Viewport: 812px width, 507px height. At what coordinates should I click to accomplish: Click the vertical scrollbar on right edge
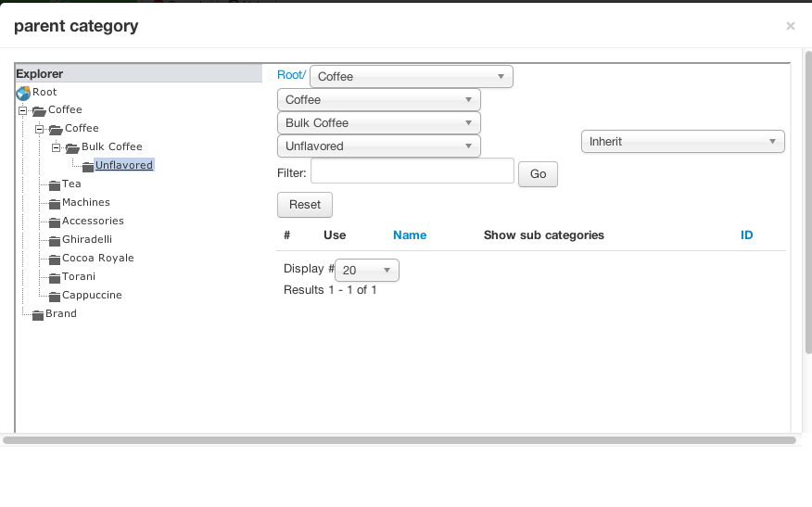[x=808, y=202]
